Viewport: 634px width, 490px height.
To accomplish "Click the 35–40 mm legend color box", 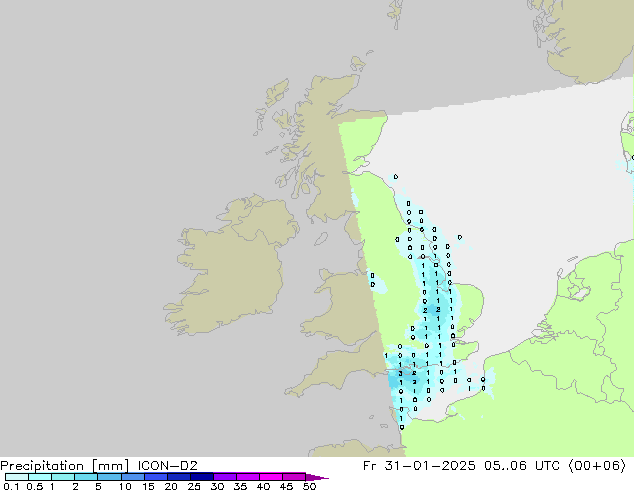I will (247, 477).
